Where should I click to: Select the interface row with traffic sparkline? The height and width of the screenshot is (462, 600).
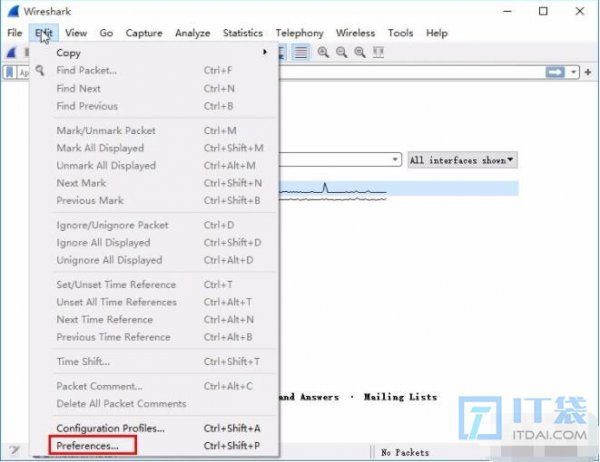(398, 189)
